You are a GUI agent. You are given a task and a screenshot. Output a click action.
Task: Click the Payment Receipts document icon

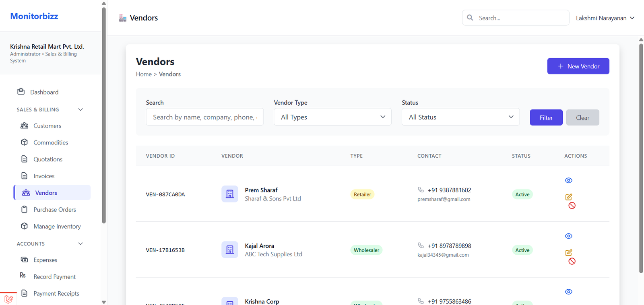click(x=24, y=293)
